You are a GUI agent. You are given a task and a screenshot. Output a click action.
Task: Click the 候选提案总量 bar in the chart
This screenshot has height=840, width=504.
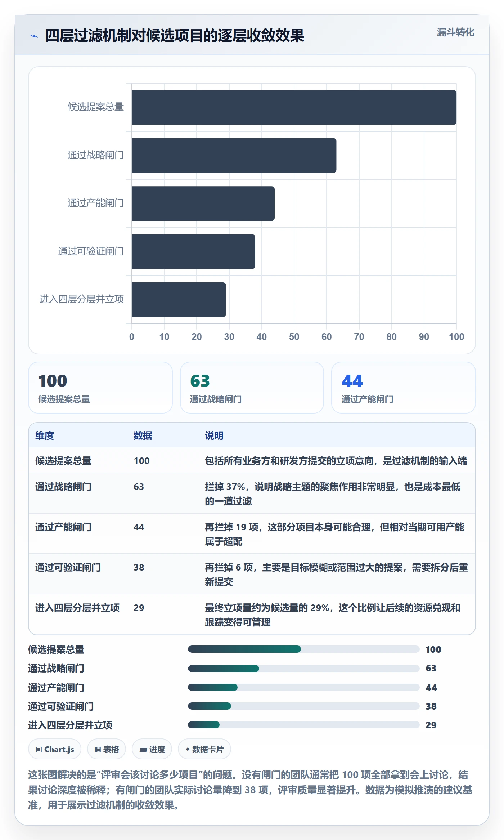294,107
